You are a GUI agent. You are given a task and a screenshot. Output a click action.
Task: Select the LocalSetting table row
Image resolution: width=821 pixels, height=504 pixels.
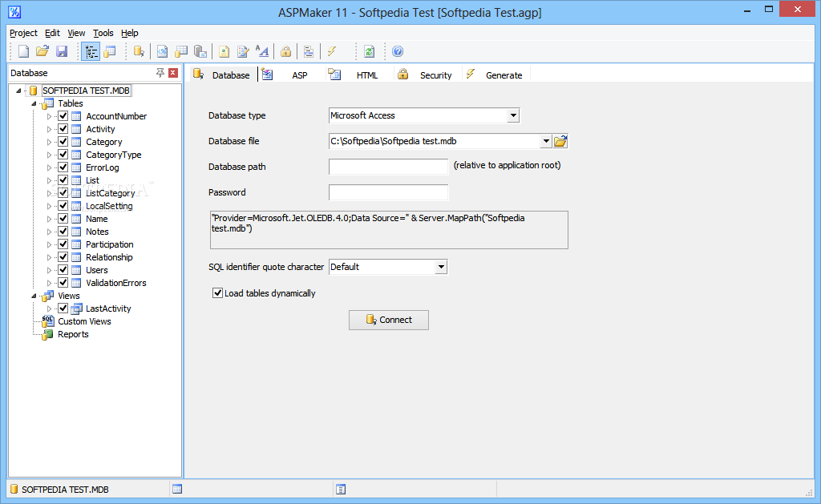pos(109,206)
